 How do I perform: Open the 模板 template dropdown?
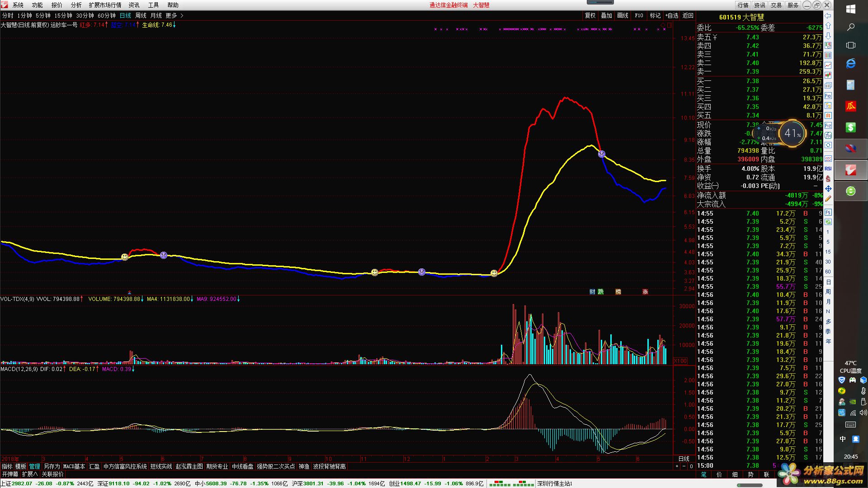[21, 466]
